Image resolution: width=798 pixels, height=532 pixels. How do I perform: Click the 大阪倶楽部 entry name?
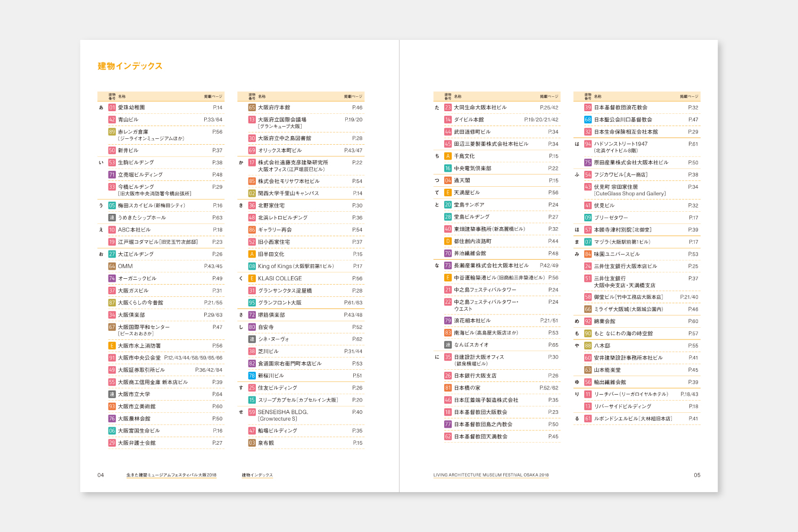click(x=131, y=315)
